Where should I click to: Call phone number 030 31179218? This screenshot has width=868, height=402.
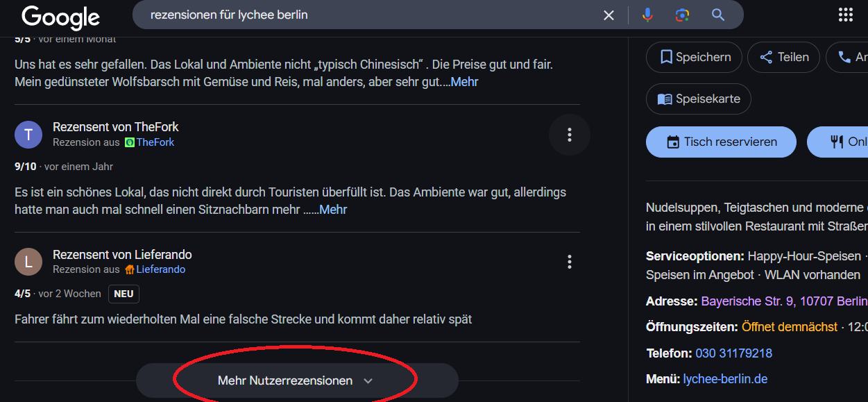(733, 353)
